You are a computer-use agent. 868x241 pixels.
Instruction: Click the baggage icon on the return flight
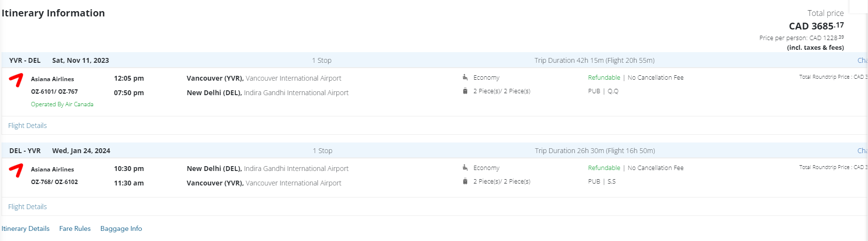465,181
